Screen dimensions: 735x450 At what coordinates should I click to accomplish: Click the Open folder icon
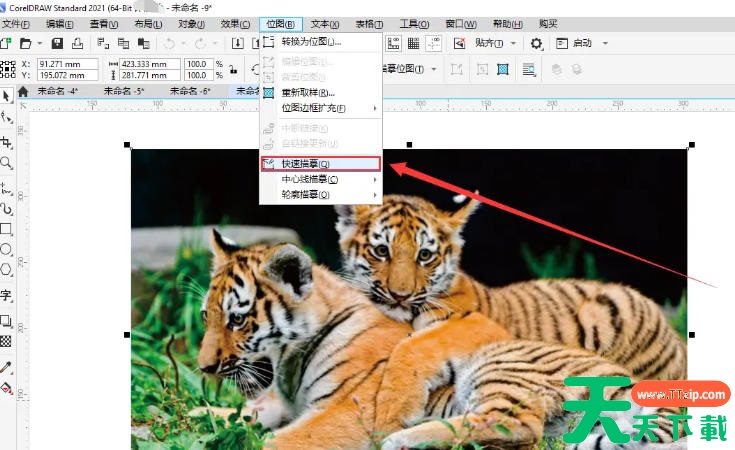click(x=25, y=44)
